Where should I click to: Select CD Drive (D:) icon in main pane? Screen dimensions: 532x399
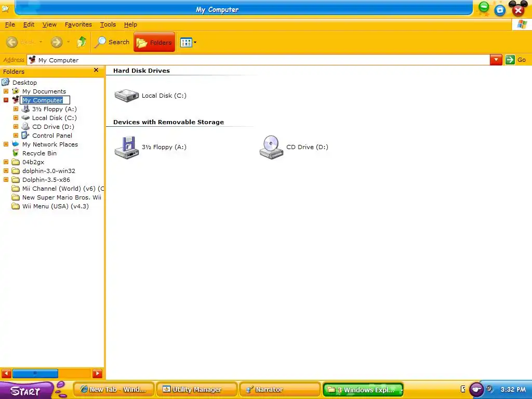click(271, 147)
